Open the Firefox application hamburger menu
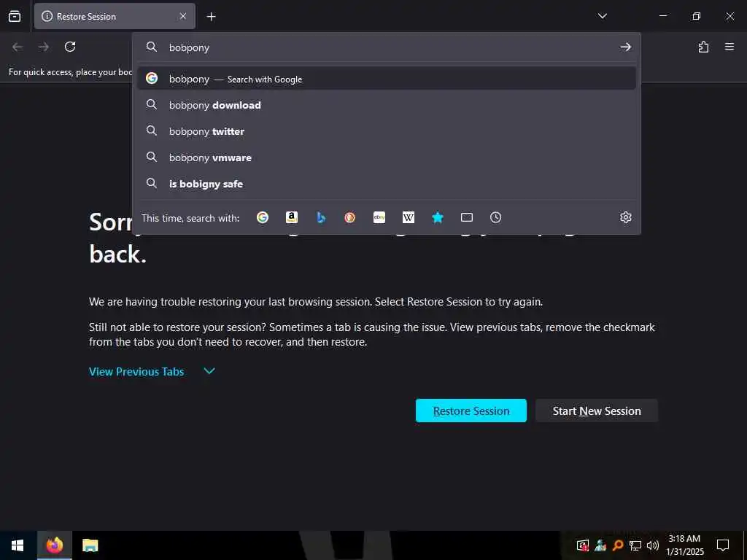The width and height of the screenshot is (747, 560). tap(729, 47)
